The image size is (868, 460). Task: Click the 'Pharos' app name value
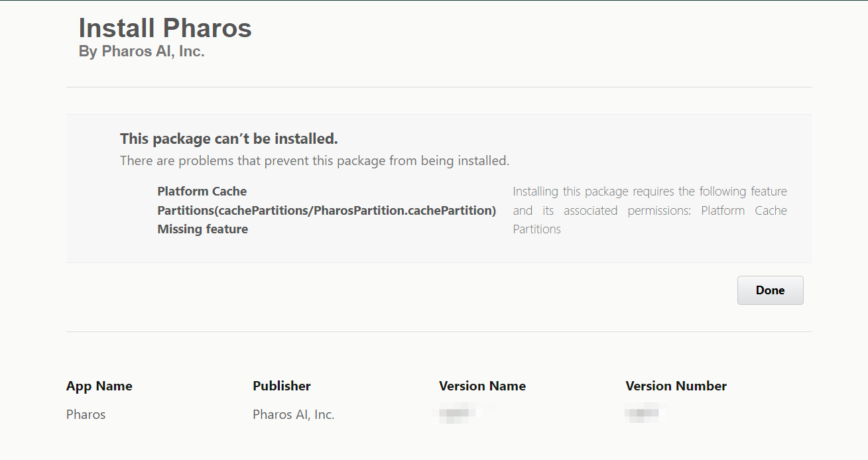[x=86, y=414]
